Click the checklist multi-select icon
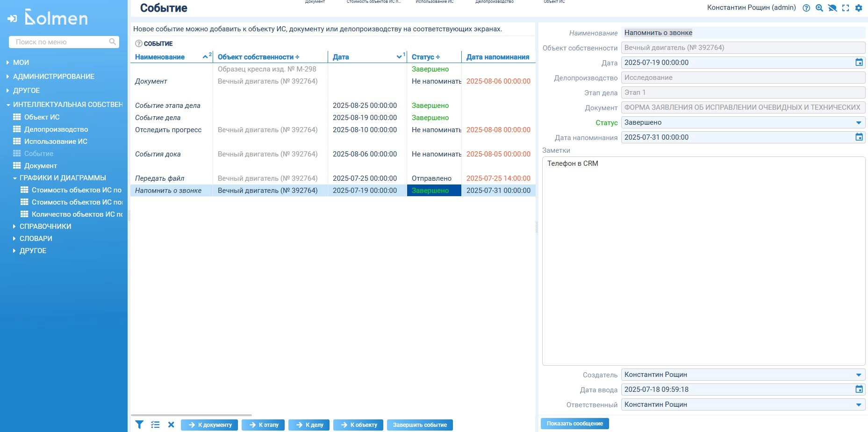The image size is (868, 432). tap(155, 425)
